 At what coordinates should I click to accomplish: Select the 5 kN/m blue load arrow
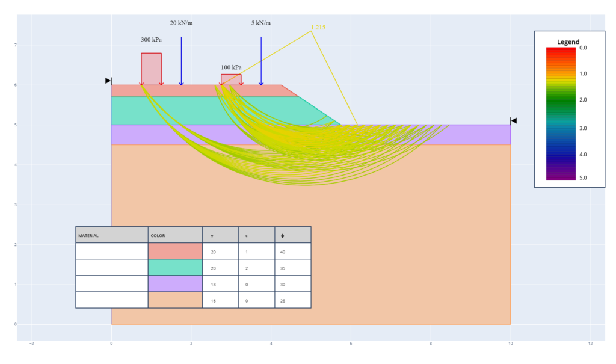pyautogui.click(x=261, y=60)
